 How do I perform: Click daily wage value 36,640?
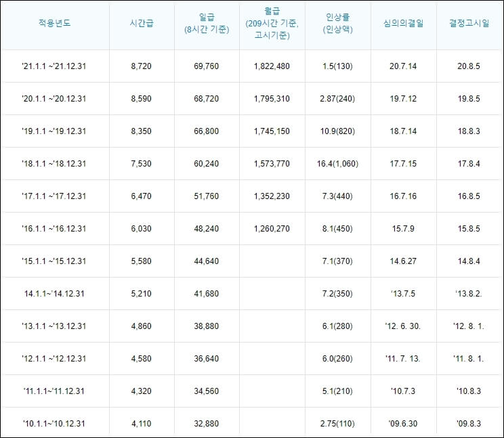(207, 358)
